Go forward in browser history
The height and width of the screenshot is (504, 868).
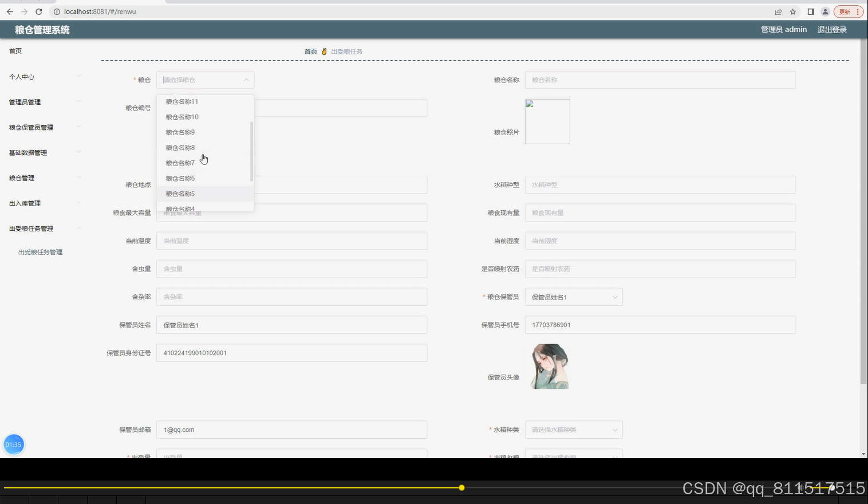[24, 11]
